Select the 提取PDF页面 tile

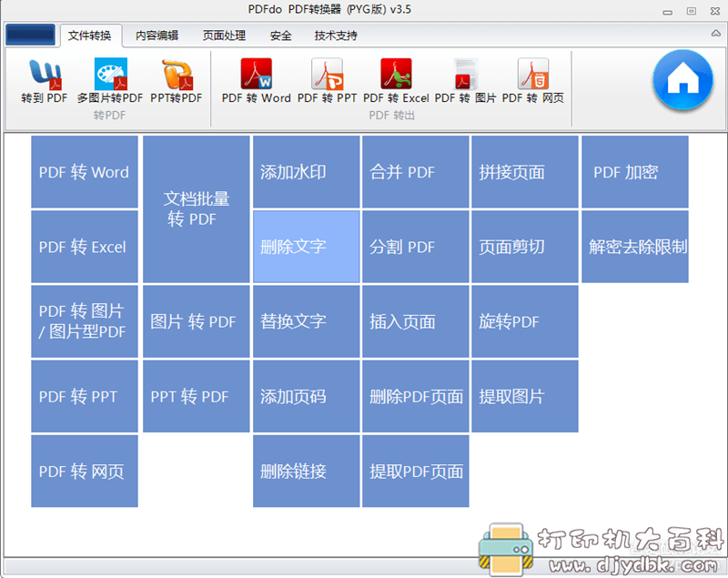click(x=416, y=472)
